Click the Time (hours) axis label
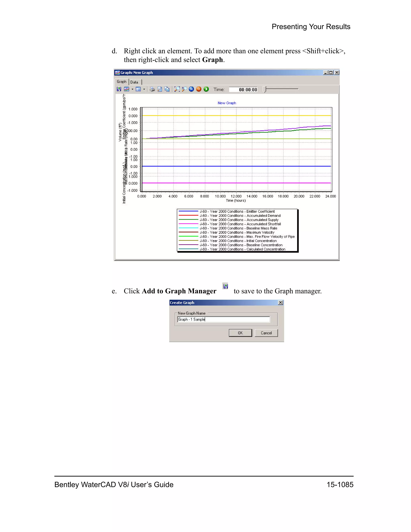 (236, 201)
